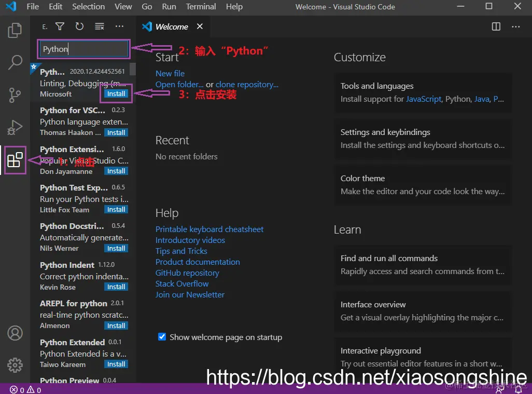Open the Terminal menu

201,6
